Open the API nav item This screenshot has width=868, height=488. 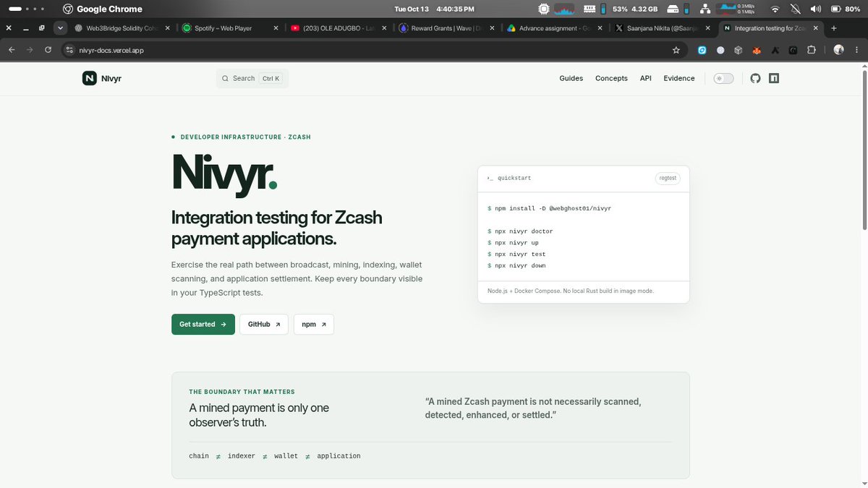click(x=645, y=78)
